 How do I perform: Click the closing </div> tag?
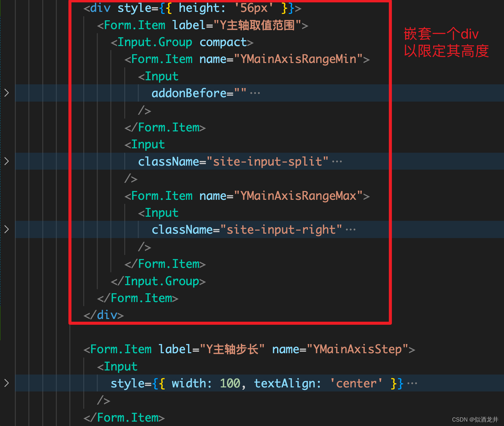tap(104, 315)
